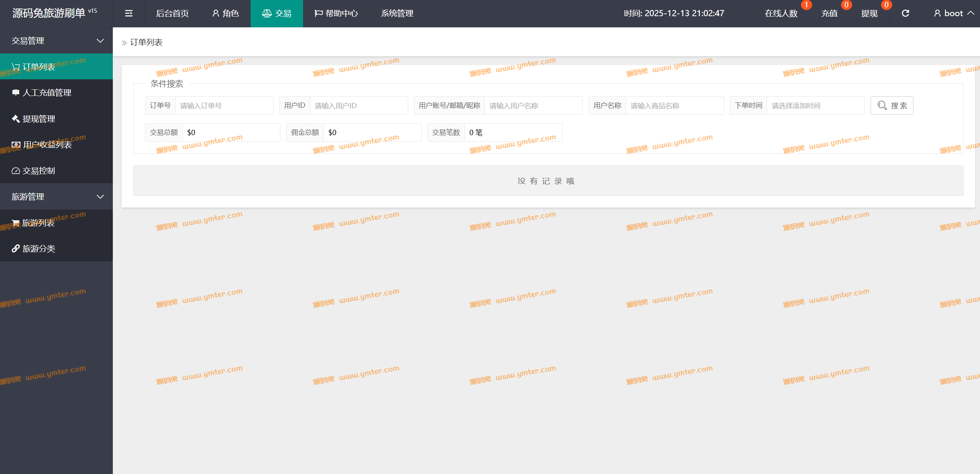Open 提现管理 with the gavel icon
The image size is (980, 474).
(39, 119)
